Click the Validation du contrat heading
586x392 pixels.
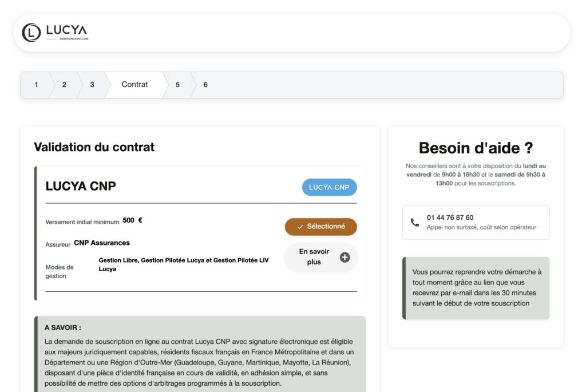click(x=94, y=147)
